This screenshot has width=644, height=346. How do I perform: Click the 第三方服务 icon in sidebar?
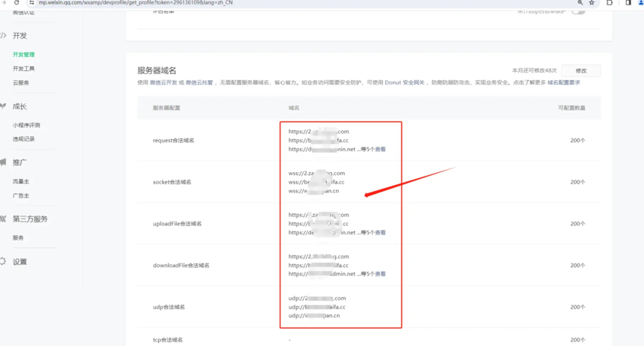point(3,219)
